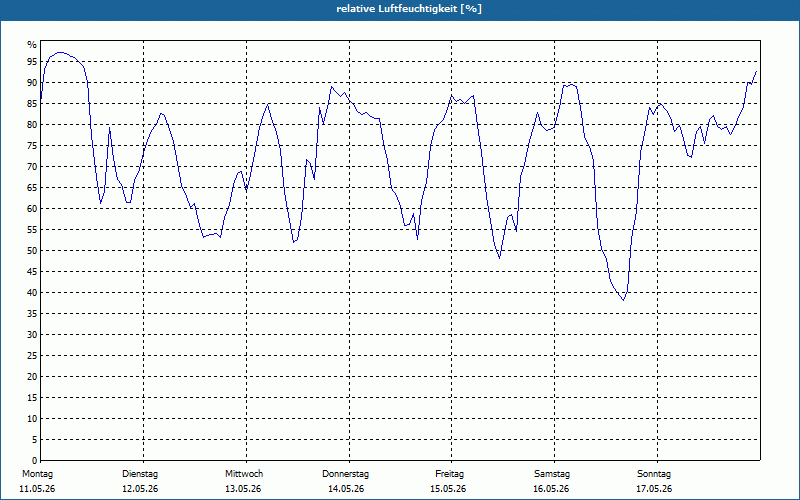The height and width of the screenshot is (500, 800).
Task: Click the 'Donnerstag' day label
Action: click(x=345, y=474)
